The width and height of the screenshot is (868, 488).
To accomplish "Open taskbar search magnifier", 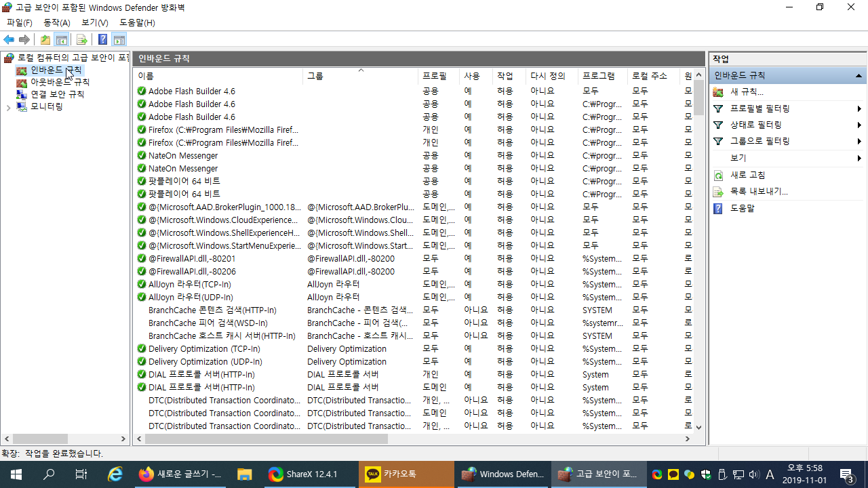I will pyautogui.click(x=49, y=474).
